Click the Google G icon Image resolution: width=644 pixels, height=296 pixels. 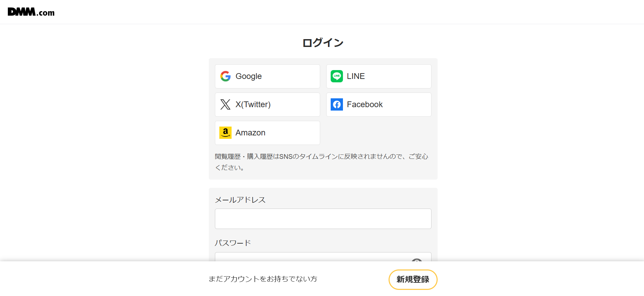[225, 76]
